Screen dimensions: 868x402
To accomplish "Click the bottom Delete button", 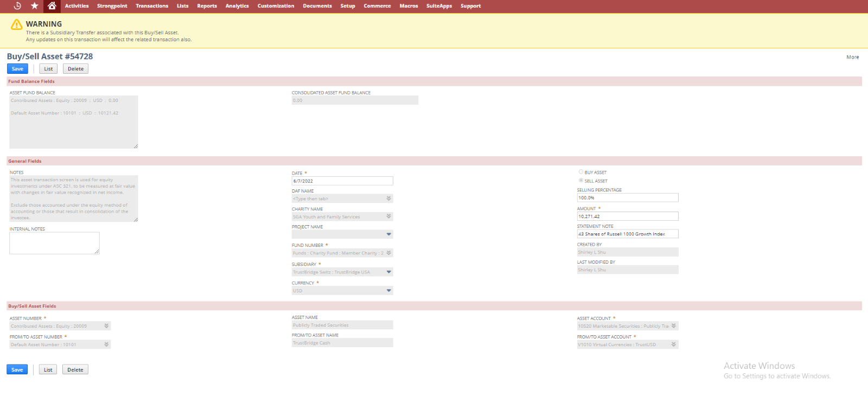I will pyautogui.click(x=75, y=370).
